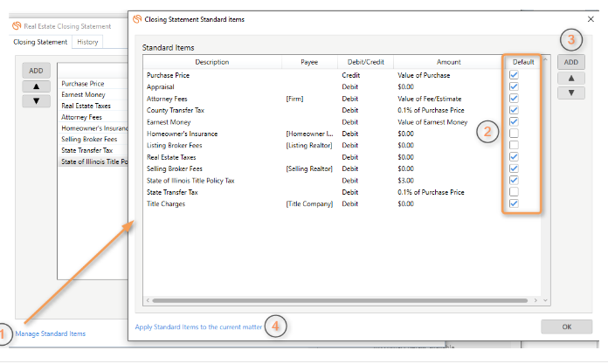Enable Default checkbox for Homeowner's Insurance
This screenshot has height=364, width=608.
pyautogui.click(x=514, y=134)
